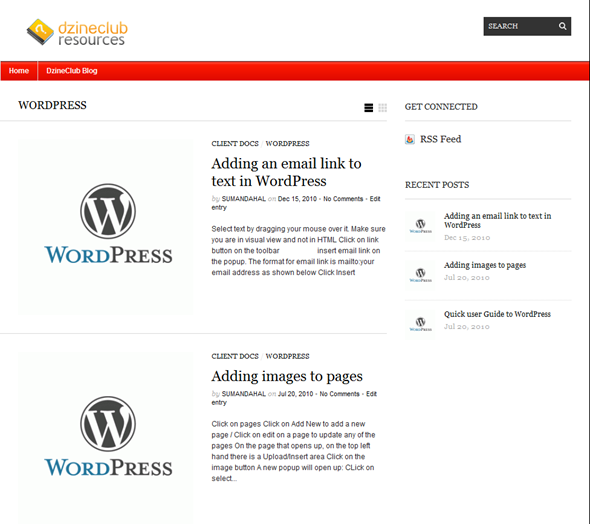Open recent post 'Adding an email link to text in WordPress'

tap(497, 220)
